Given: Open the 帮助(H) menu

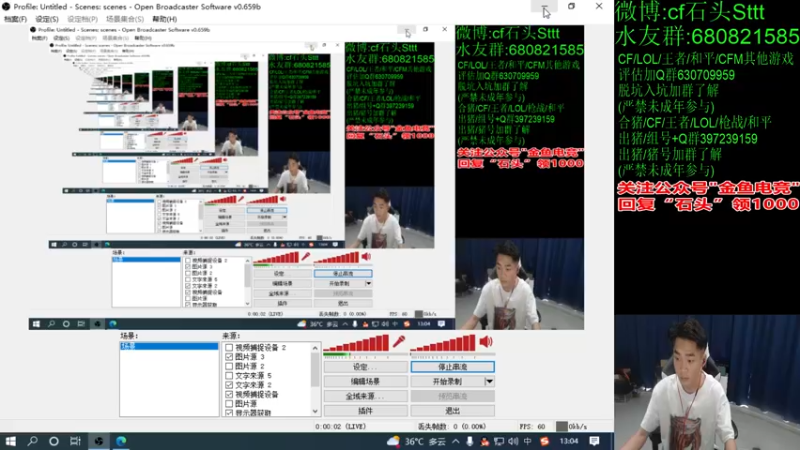Looking at the screenshot, I should 164,19.
